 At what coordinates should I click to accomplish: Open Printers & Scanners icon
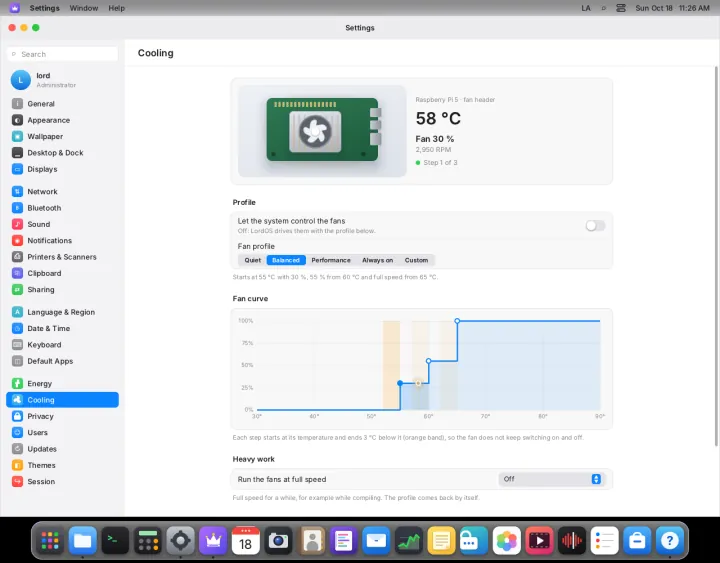pyautogui.click(x=17, y=257)
